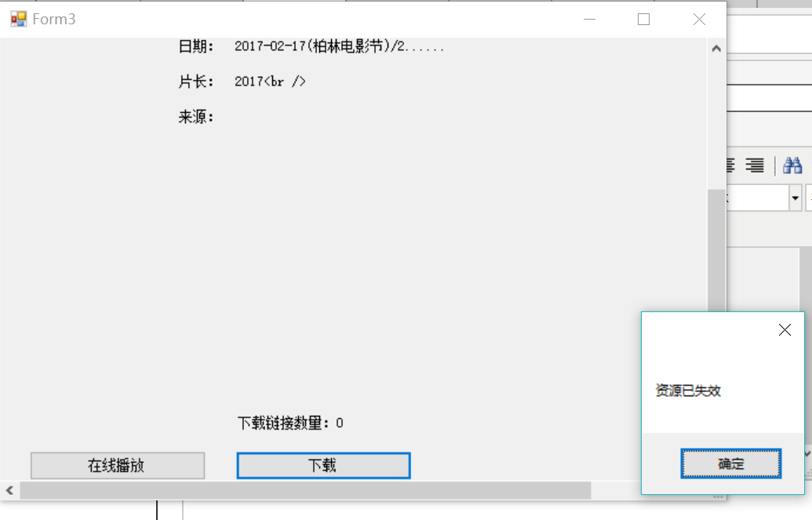Minimize the Form3 window
Screen dimensions: 812x520
click(x=589, y=19)
